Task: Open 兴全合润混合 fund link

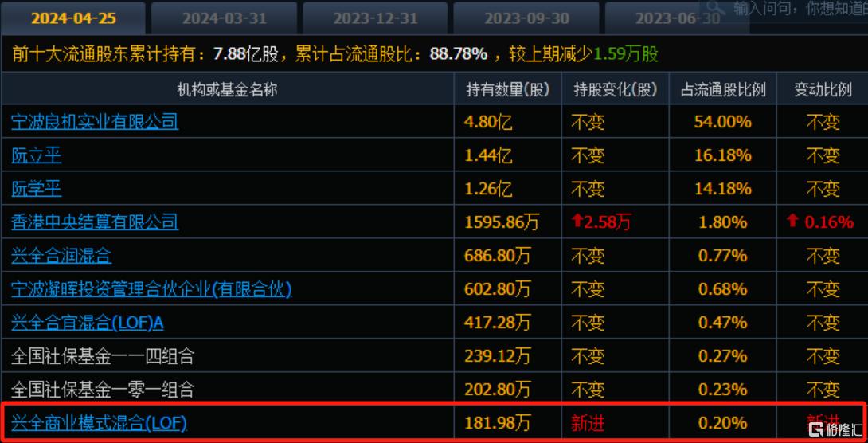Action: (61, 255)
